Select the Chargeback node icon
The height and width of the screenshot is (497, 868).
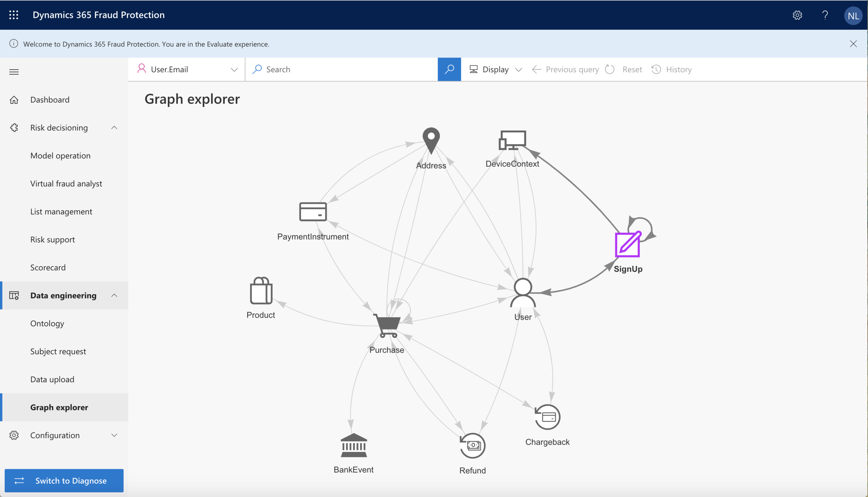[548, 417]
